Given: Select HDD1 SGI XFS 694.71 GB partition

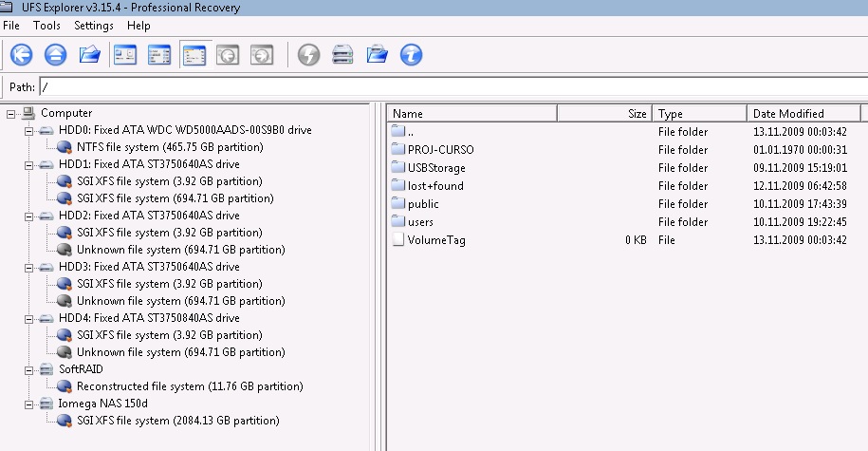Looking at the screenshot, I should click(175, 198).
